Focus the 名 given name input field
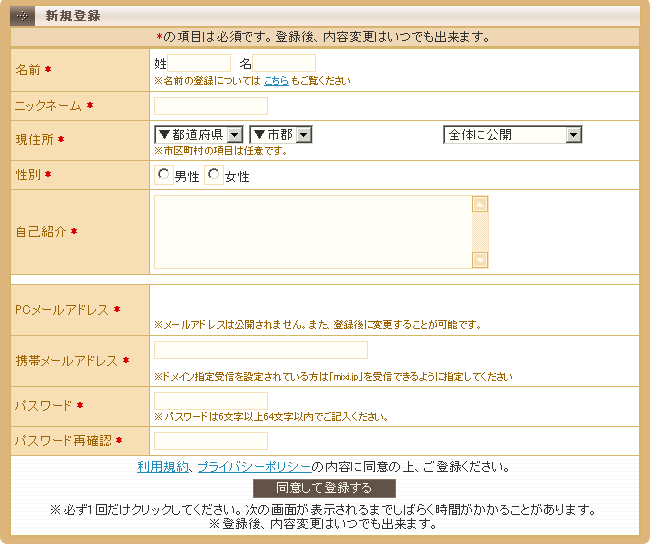This screenshot has width=650, height=544. coord(284,63)
